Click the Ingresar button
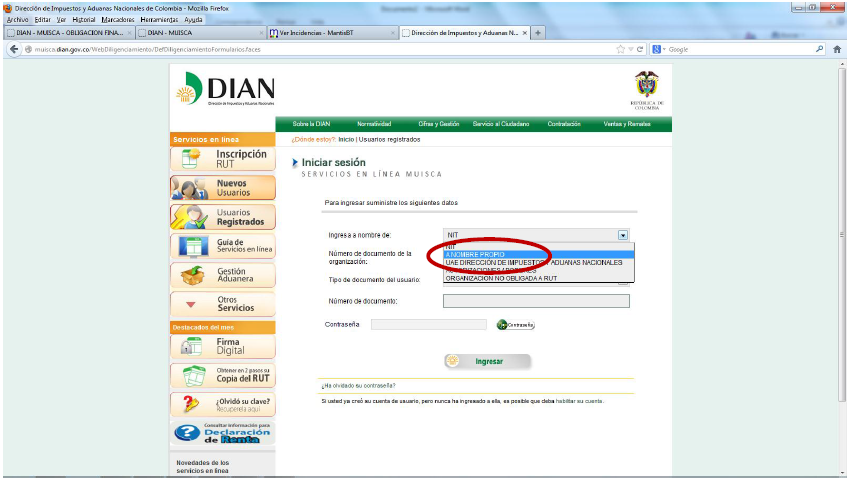Image resolution: width=850 pixels, height=481 pixels. (487, 361)
